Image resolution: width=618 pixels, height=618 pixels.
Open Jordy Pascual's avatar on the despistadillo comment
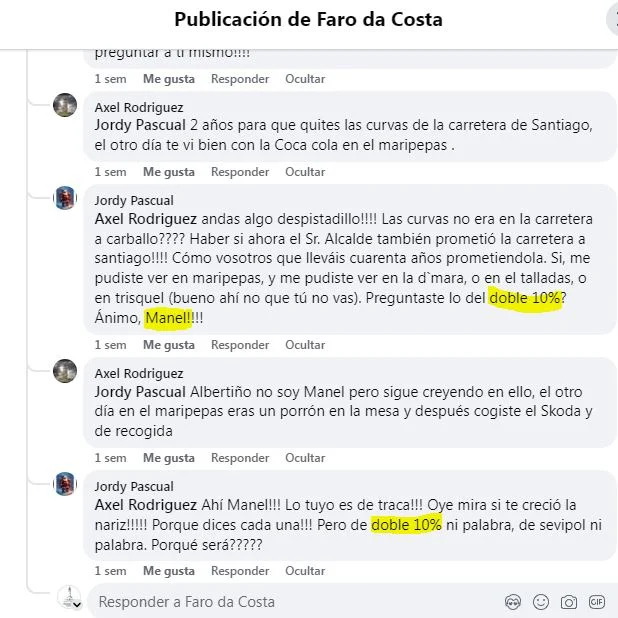65,198
